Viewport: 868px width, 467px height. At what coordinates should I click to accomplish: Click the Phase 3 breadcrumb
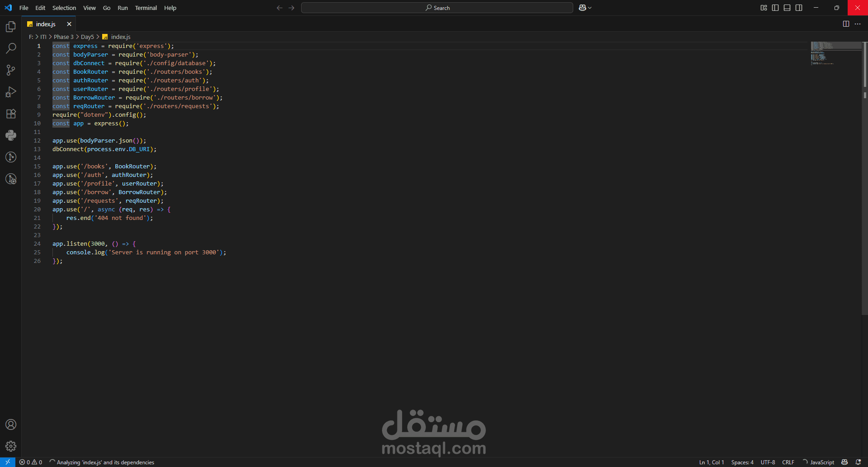63,37
